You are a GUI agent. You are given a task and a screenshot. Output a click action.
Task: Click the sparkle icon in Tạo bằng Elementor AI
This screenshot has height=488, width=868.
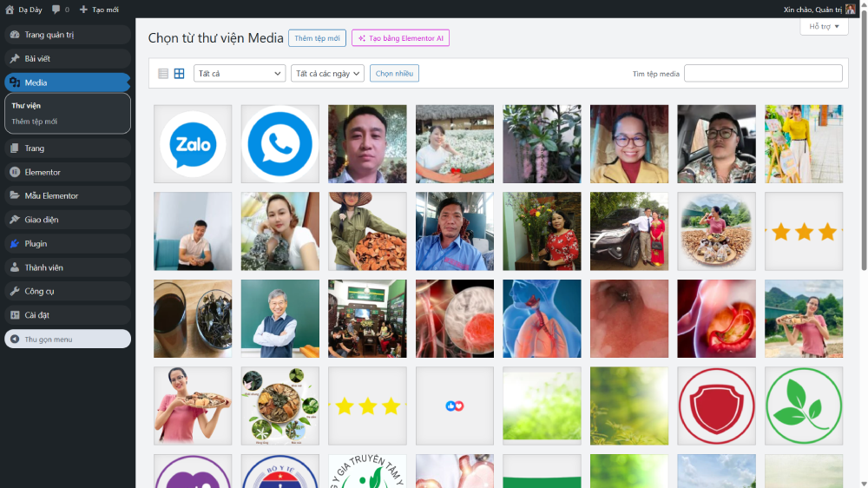pyautogui.click(x=361, y=38)
